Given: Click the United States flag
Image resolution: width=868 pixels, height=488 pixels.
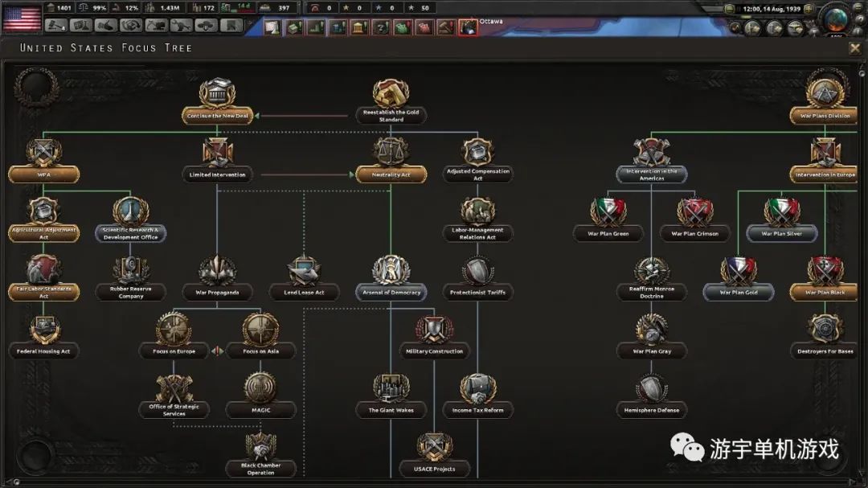Looking at the screenshot, I should coord(22,18).
